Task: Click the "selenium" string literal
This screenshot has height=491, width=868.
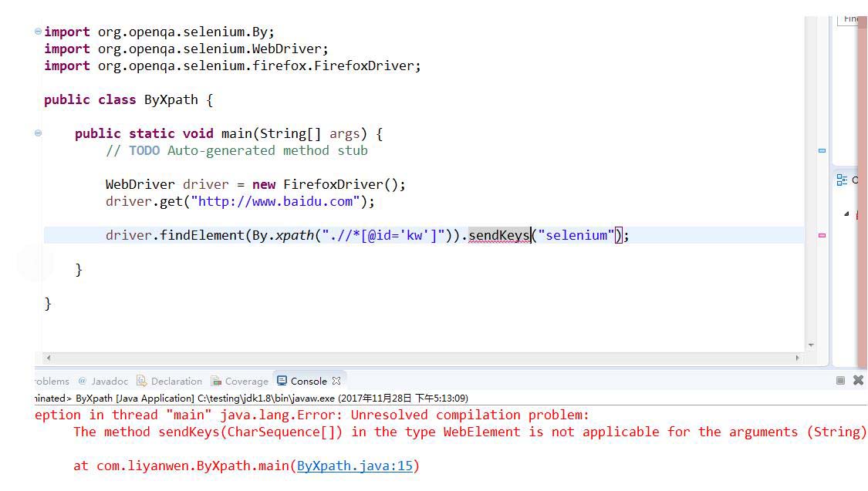Action: click(x=576, y=236)
